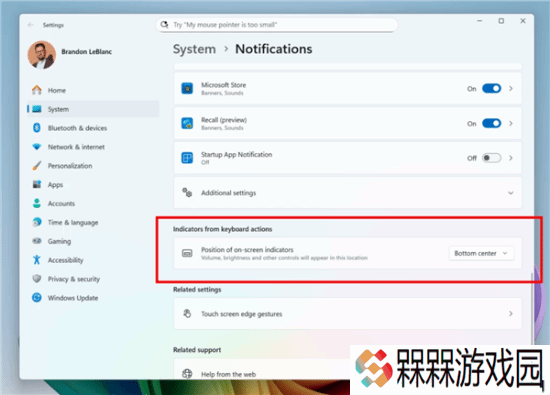
Task: Click the Windows Update icon
Action: click(x=36, y=297)
